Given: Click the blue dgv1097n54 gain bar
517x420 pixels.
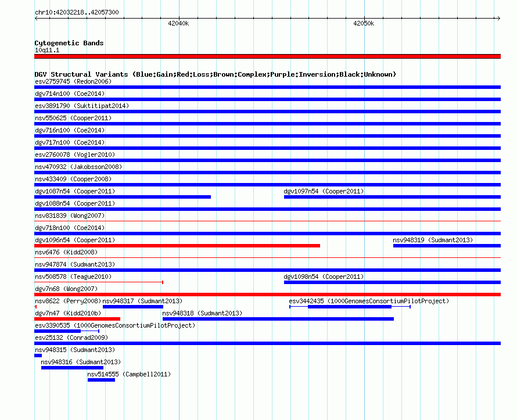Looking at the screenshot, I should [x=392, y=197].
